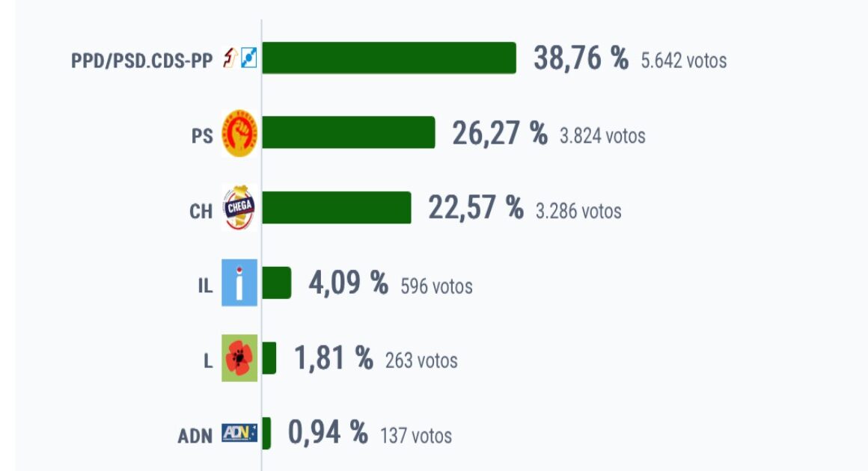Screen dimensions: 868x471
Task: Select the Livre red poppy icon
Action: click(239, 357)
